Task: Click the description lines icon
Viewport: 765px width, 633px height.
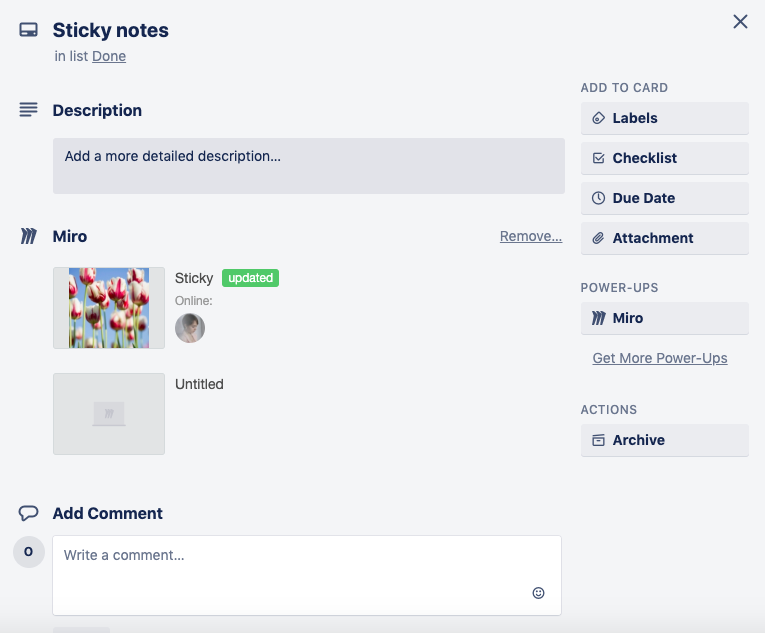Action: [x=28, y=110]
